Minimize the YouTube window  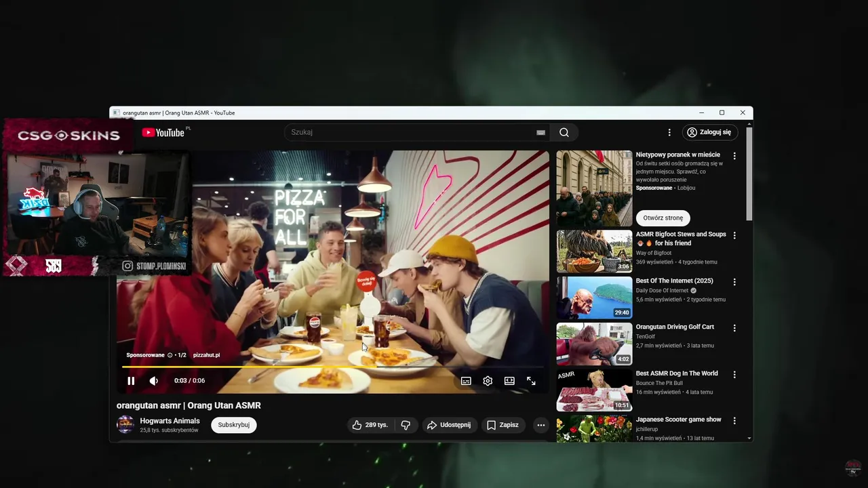[x=701, y=113]
